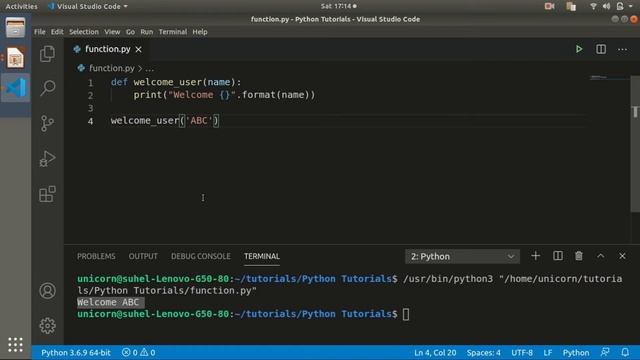Click the 'Welcome ABC' terminal output
The image size is (640, 360).
tap(108, 302)
